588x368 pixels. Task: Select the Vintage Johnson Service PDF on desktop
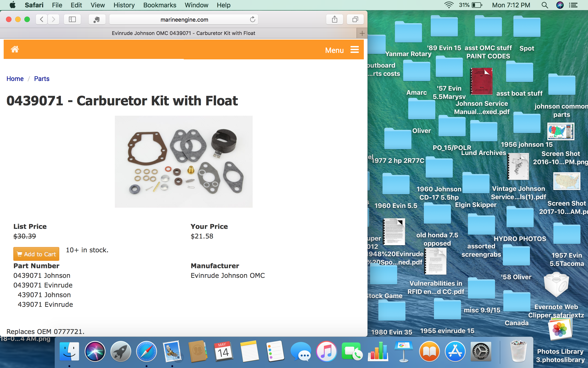point(518,167)
